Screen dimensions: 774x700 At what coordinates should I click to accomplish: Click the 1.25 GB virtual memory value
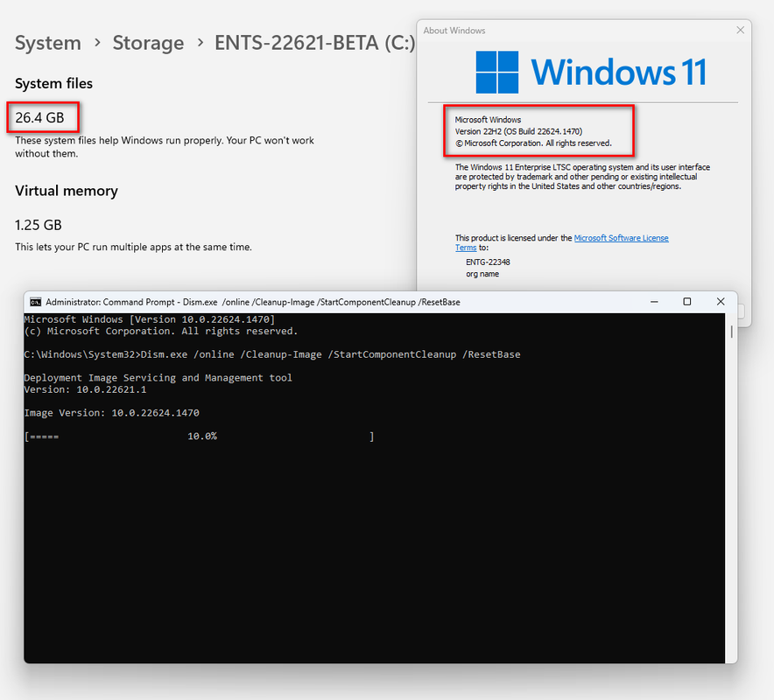point(38,225)
